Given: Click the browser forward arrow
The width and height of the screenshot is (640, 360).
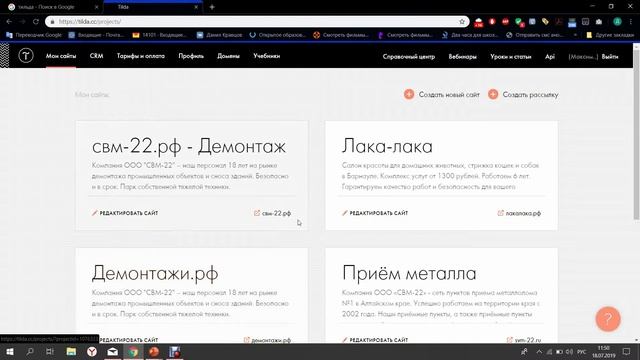Looking at the screenshot, I should coord(22,22).
